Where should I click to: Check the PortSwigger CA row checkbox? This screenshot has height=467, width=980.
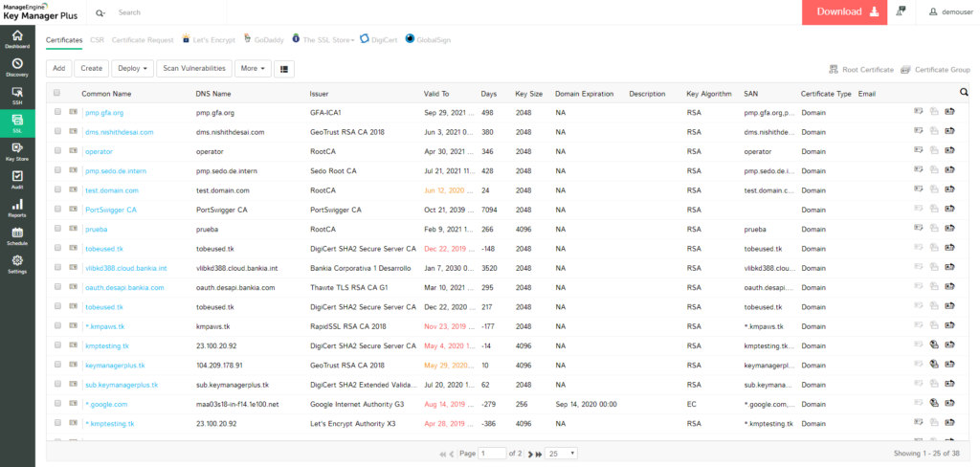57,210
